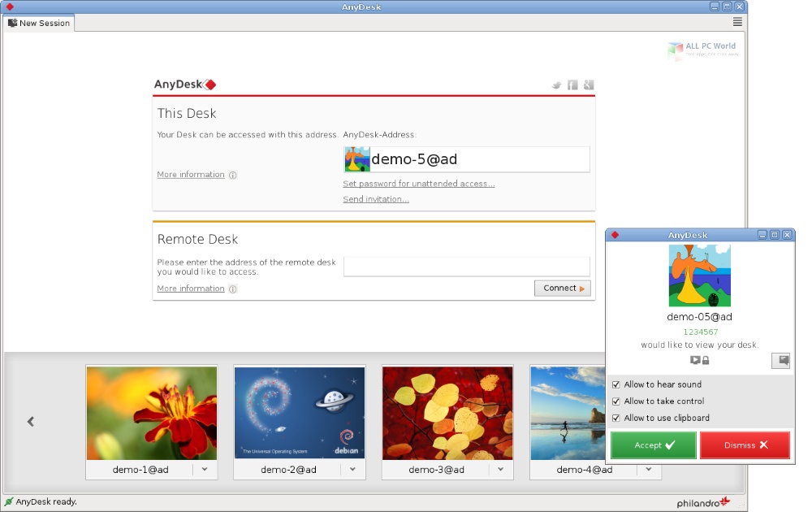Image resolution: width=812 pixels, height=512 pixels.
Task: Click the "demo-05@ad" name in popup
Action: coord(700,317)
